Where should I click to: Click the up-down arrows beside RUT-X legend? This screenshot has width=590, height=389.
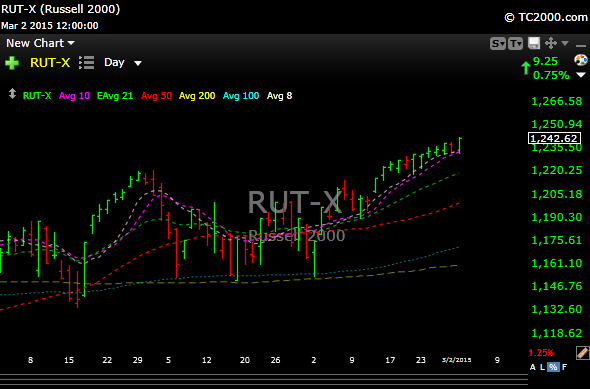(x=12, y=94)
